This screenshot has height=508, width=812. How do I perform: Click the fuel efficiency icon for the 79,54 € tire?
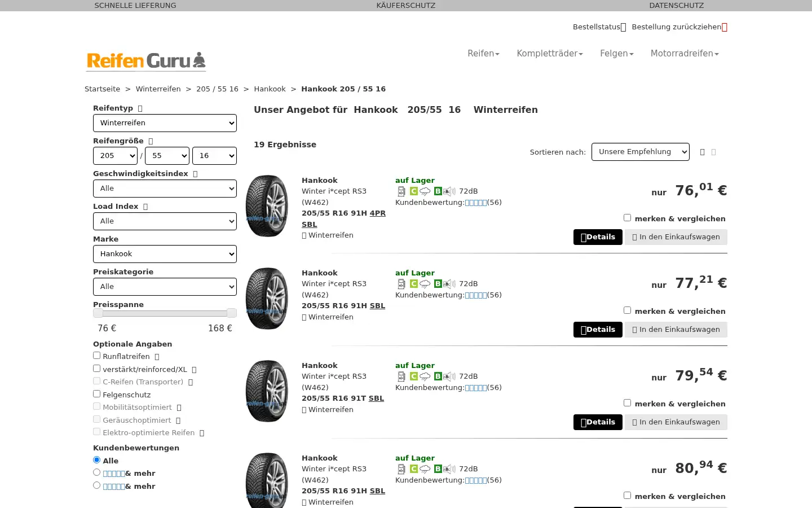pyautogui.click(x=401, y=376)
